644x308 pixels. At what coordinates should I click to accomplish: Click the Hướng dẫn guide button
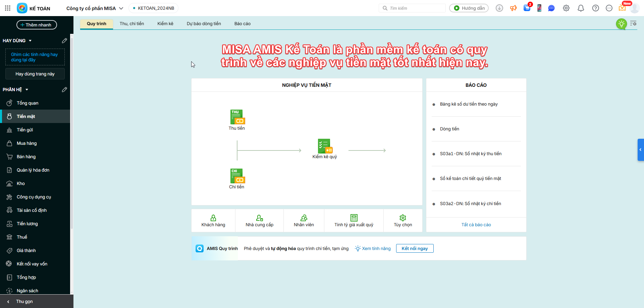(x=469, y=8)
